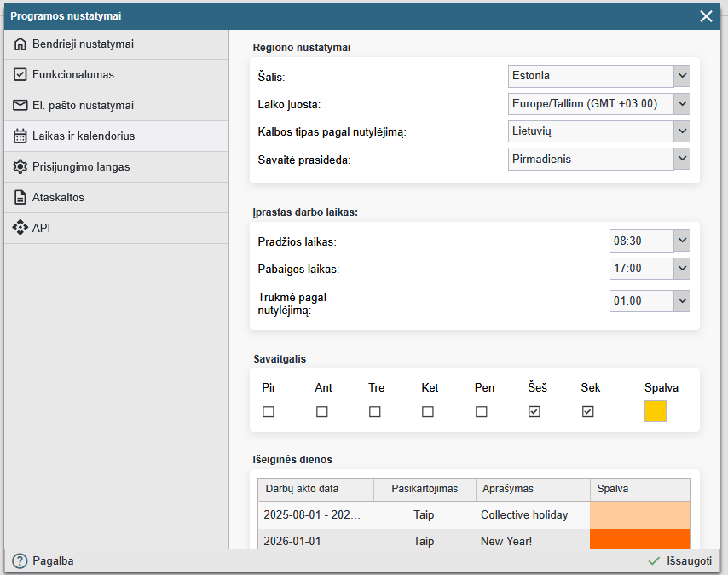
Task: Pick the yellow weekend Spalva swatch
Action: tap(655, 411)
